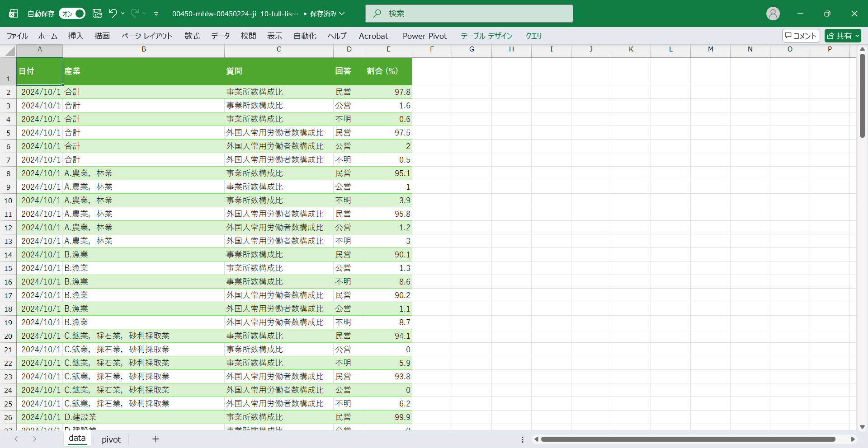Click the 共有 share button

coord(843,36)
